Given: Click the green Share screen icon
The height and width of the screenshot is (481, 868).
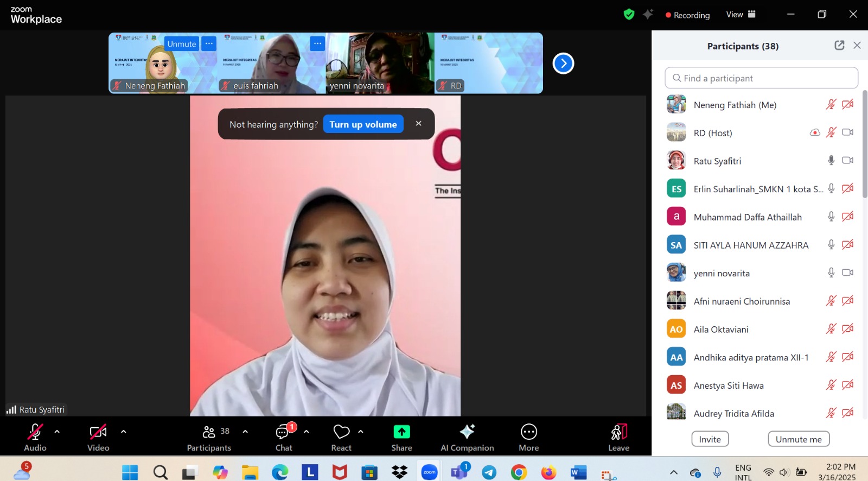Looking at the screenshot, I should (401, 432).
